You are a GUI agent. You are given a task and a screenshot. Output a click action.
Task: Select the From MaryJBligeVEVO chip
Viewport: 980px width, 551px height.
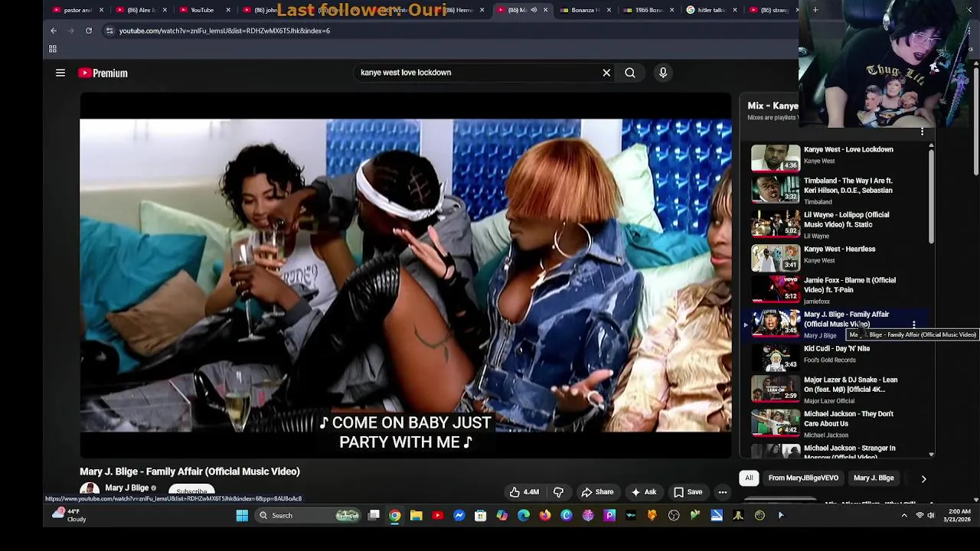[x=803, y=478]
